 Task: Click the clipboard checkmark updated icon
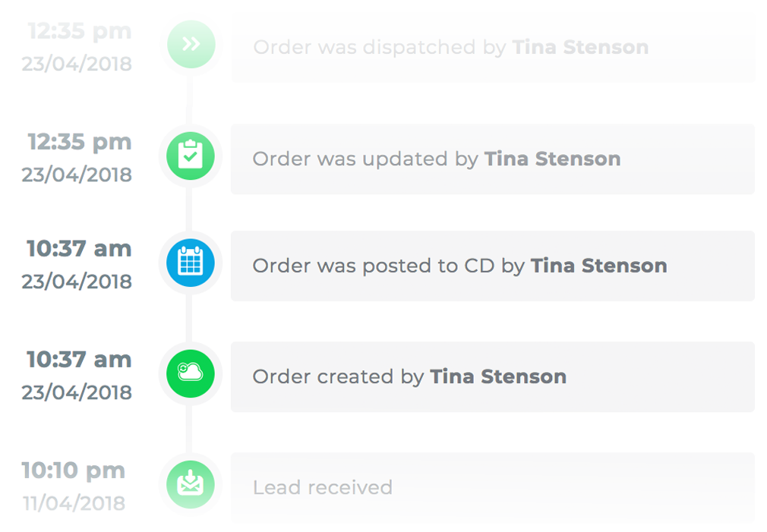point(190,155)
